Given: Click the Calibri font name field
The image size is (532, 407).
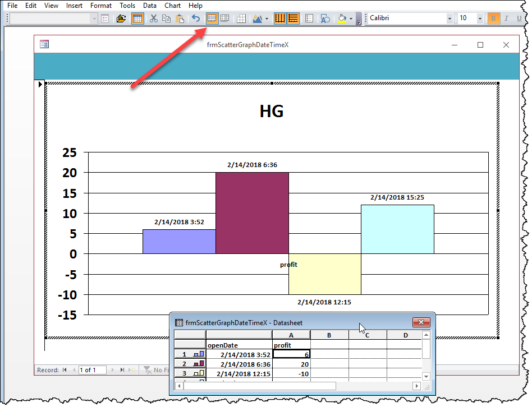Looking at the screenshot, I should (407, 18).
